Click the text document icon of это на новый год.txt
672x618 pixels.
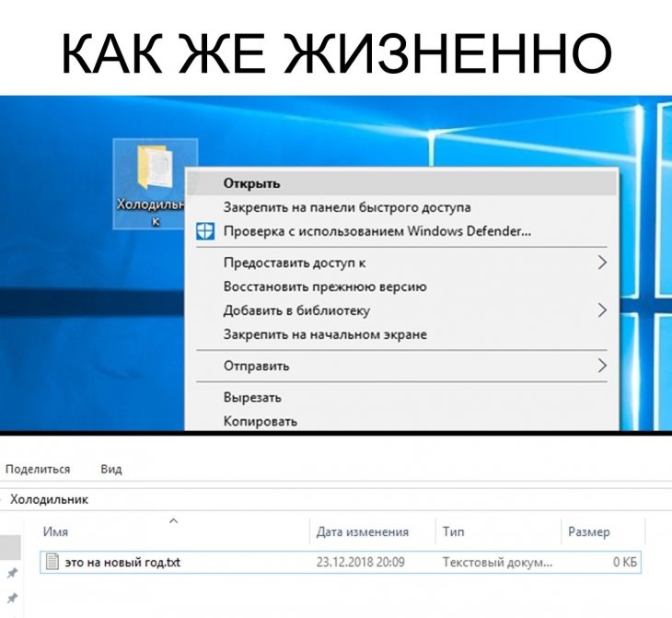[x=52, y=562]
